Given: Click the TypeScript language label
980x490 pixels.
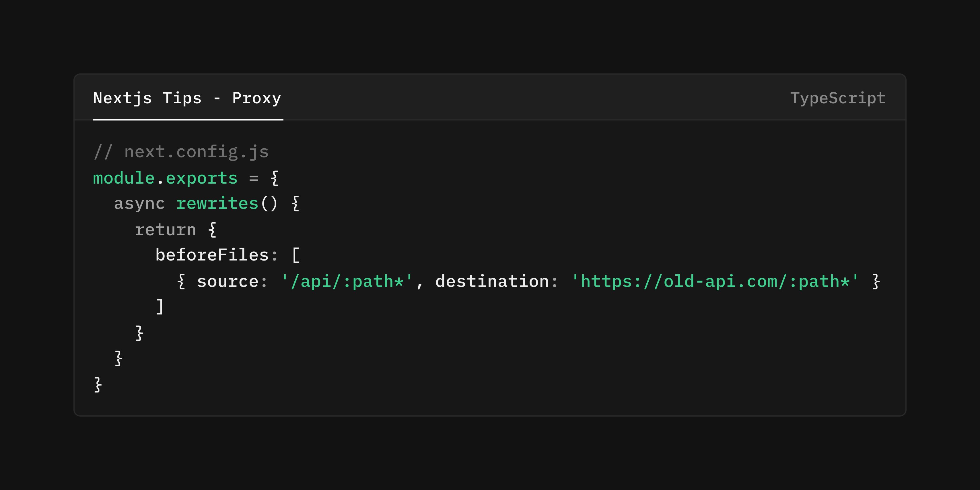Looking at the screenshot, I should pos(838,98).
